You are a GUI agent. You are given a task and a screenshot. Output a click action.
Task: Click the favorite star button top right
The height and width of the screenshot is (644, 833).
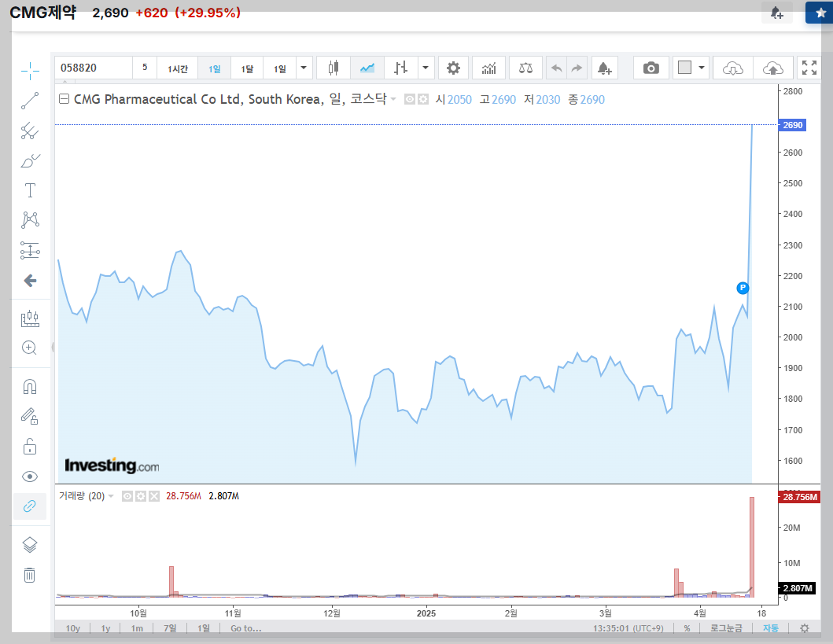[x=820, y=13]
